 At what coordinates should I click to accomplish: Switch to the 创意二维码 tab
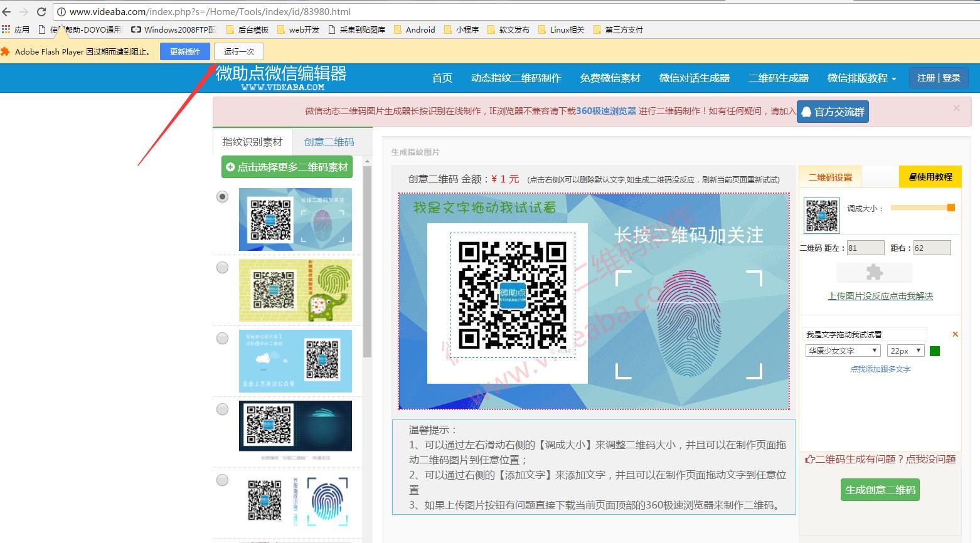pos(329,142)
